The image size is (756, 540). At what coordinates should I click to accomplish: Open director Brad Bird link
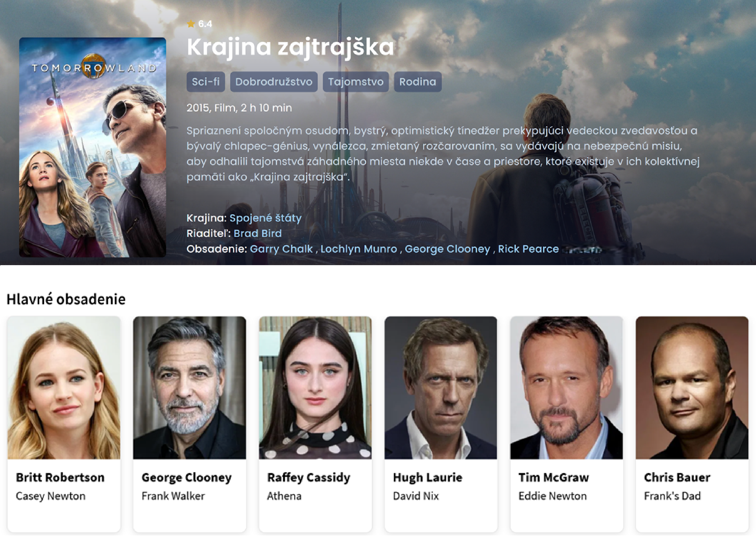click(257, 234)
